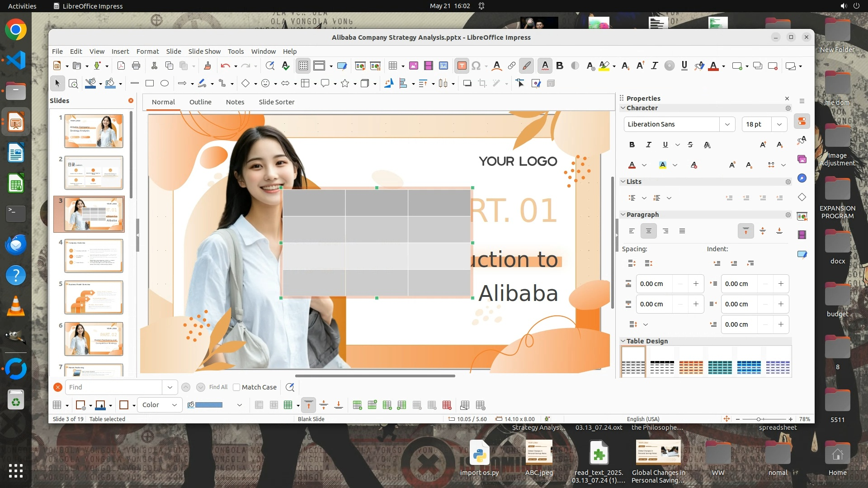Click the Display Grid icon

click(303, 66)
